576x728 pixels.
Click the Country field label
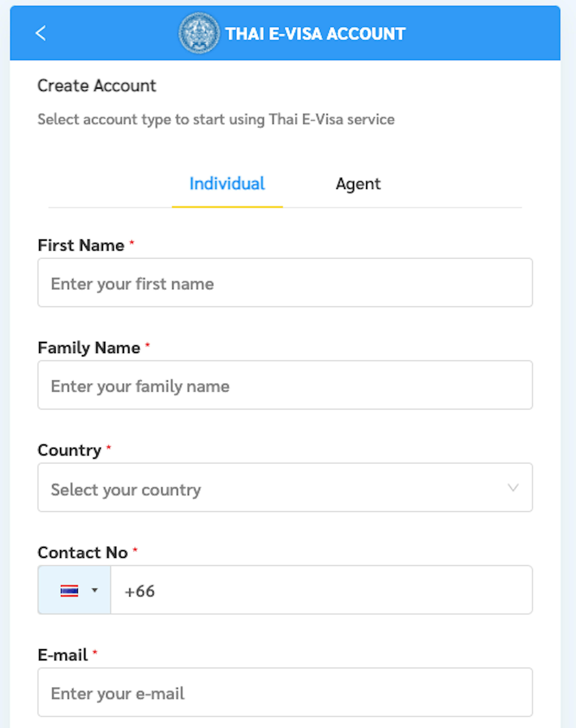point(69,450)
